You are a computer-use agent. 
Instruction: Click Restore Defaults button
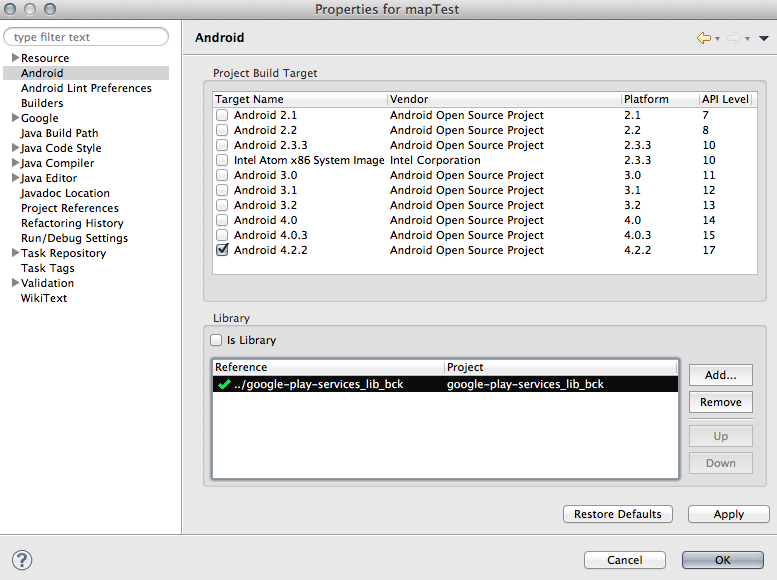pos(617,514)
